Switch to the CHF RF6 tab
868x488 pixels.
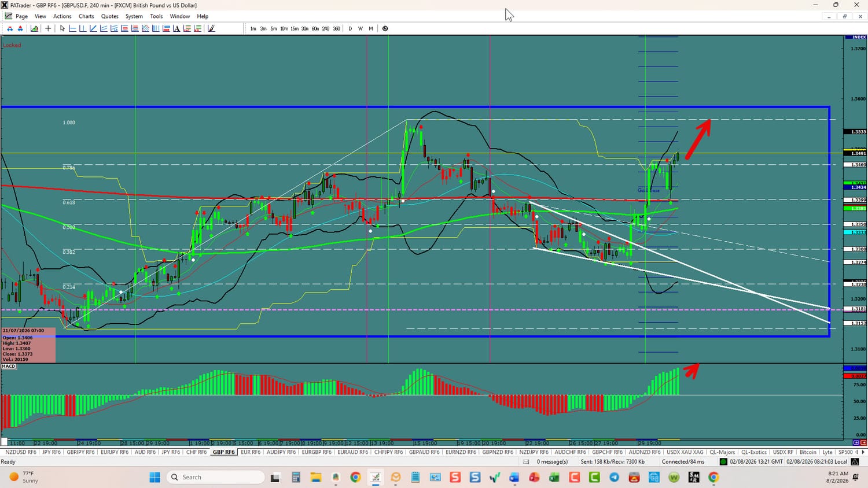(196, 452)
